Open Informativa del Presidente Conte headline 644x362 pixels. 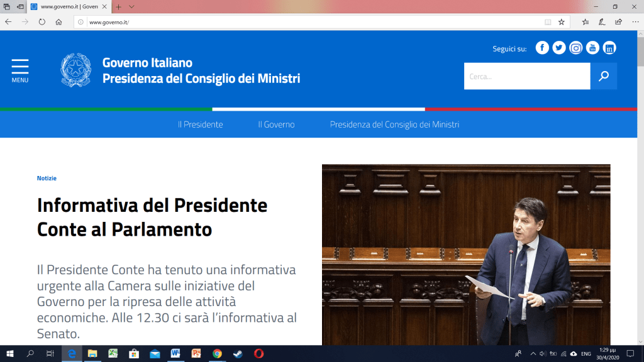pos(152,217)
